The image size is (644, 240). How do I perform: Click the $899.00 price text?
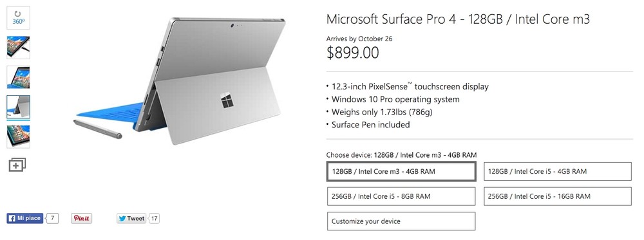[353, 53]
